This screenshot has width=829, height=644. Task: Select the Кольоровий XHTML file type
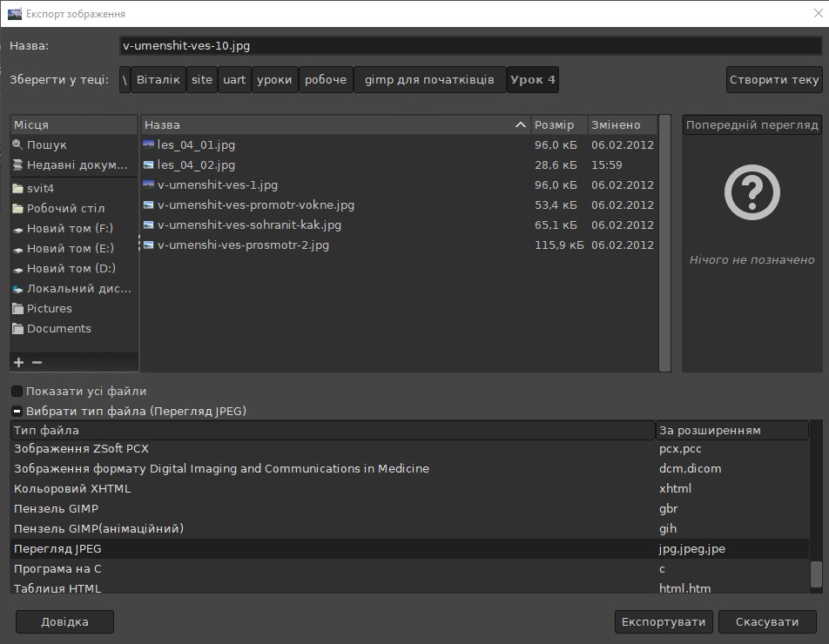[410, 489]
